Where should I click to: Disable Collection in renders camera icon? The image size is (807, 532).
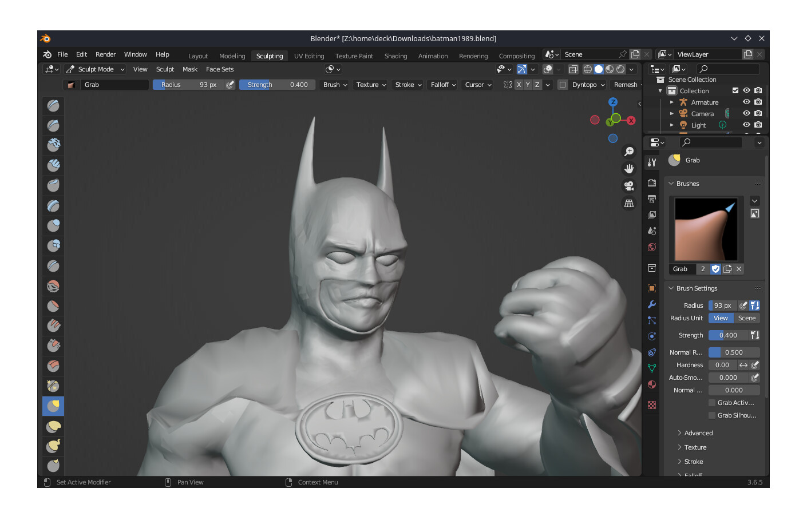(x=758, y=90)
